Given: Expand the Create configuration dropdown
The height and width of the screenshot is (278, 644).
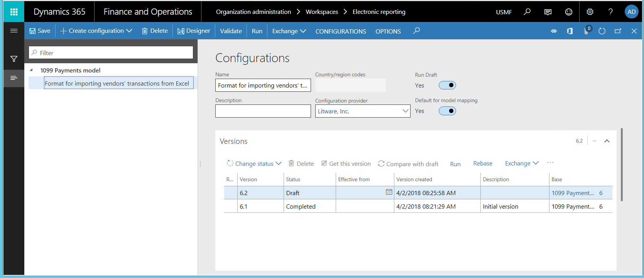Looking at the screenshot, I should tap(96, 31).
